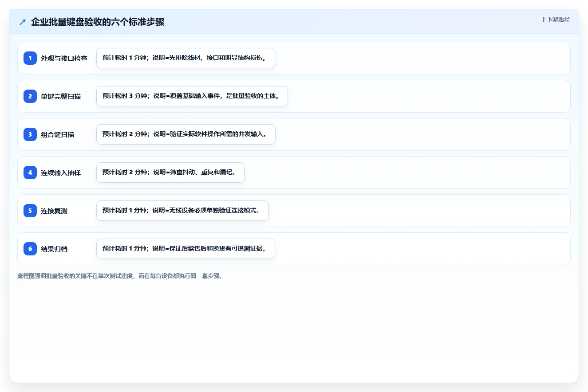Click the note about 先排除线材、接口和明显结构损伤

click(185, 58)
